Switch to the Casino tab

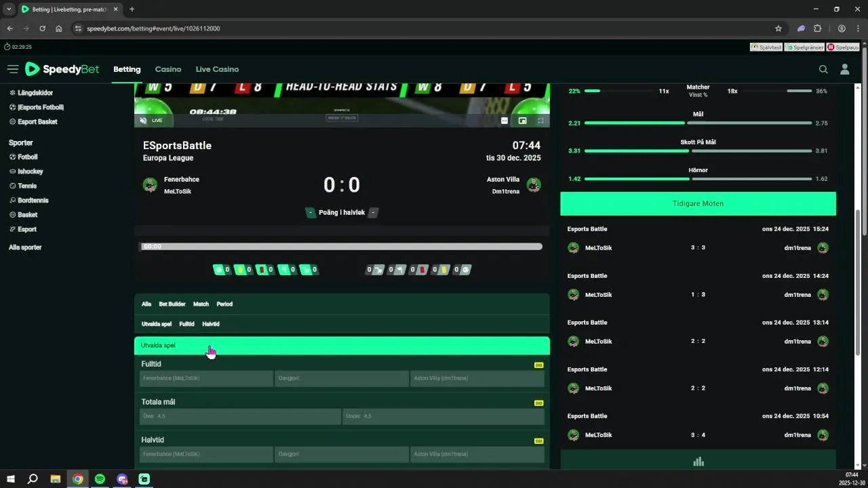168,69
